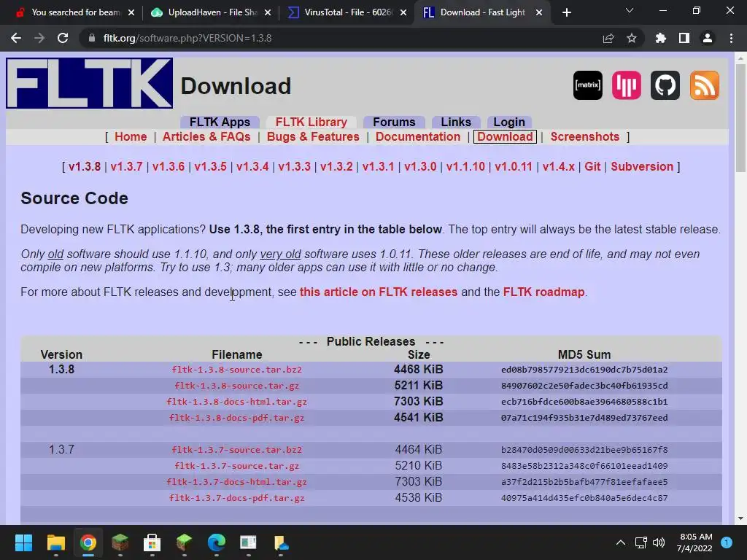Click the address bar URL
Viewport: 747px width, 560px height.
coord(187,38)
